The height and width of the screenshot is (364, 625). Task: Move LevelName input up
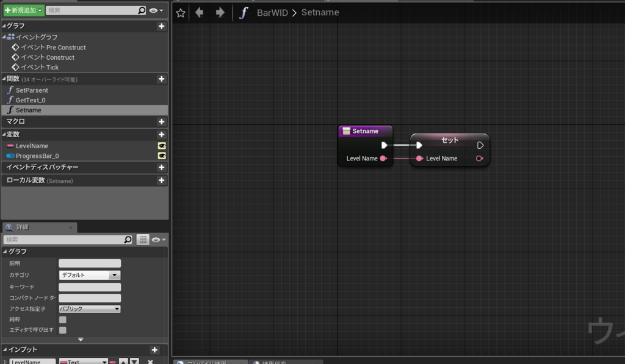[x=123, y=362]
